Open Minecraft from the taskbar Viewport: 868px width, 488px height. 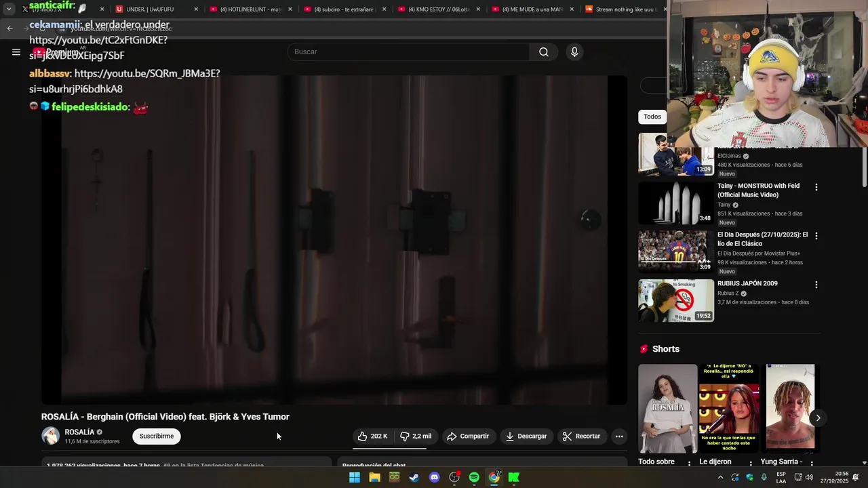pyautogui.click(x=394, y=477)
